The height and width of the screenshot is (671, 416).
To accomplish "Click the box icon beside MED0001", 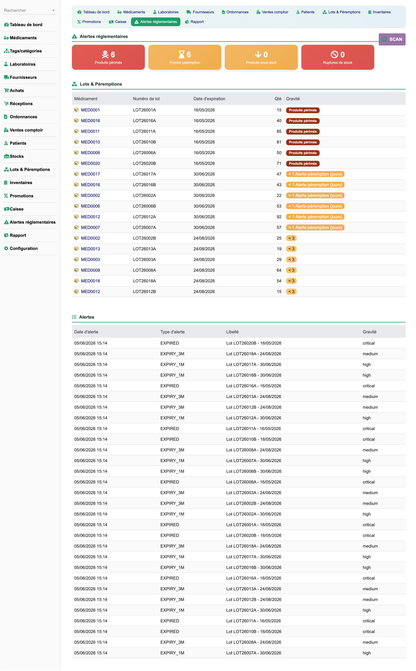I will [77, 110].
